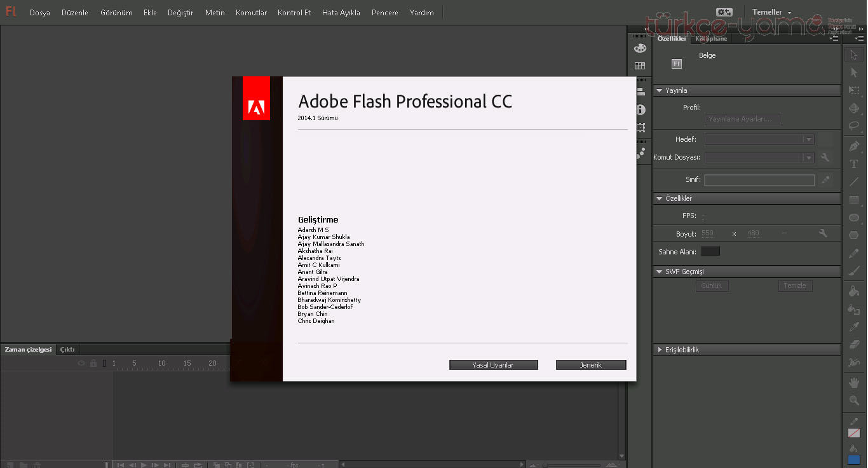Open the Hedef dropdown

(x=759, y=139)
